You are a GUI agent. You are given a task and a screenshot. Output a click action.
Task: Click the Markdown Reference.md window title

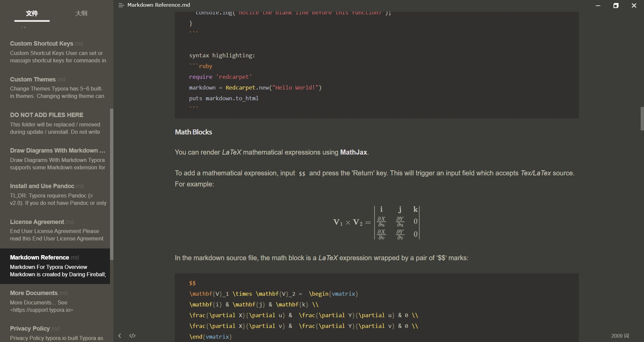pos(159,5)
